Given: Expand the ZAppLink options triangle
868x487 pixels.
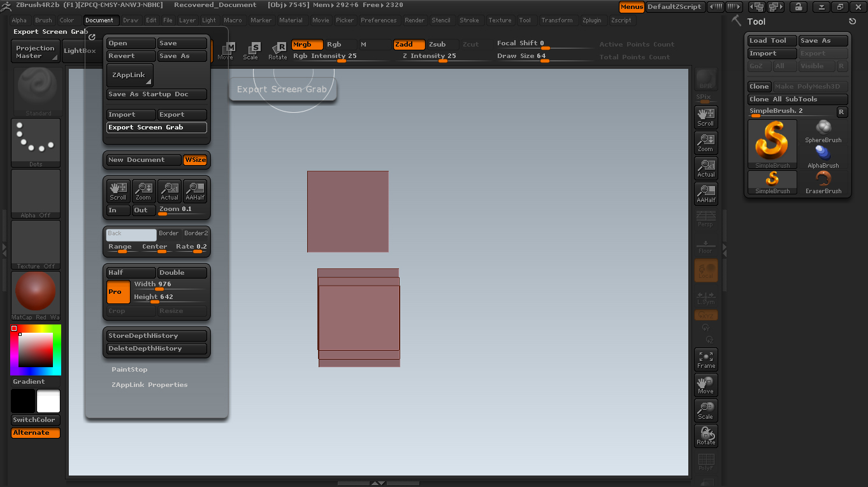Looking at the screenshot, I should pyautogui.click(x=148, y=82).
